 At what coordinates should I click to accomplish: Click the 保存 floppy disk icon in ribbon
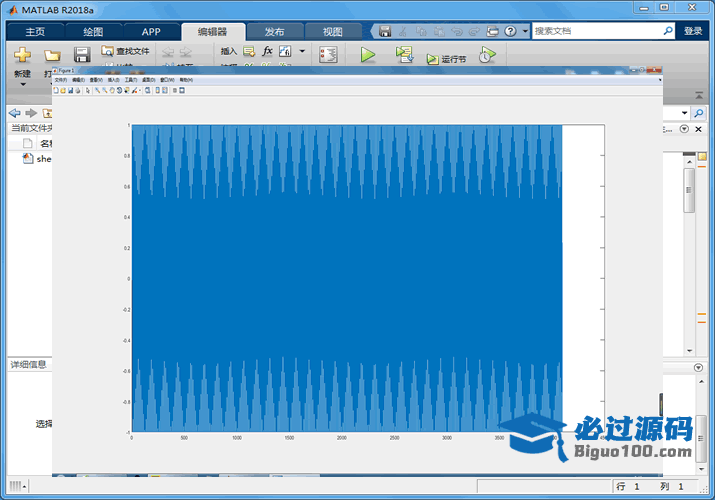(x=82, y=55)
